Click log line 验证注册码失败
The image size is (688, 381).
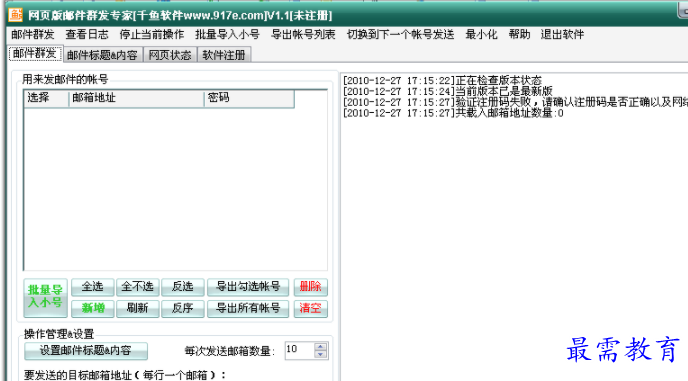pyautogui.click(x=515, y=103)
